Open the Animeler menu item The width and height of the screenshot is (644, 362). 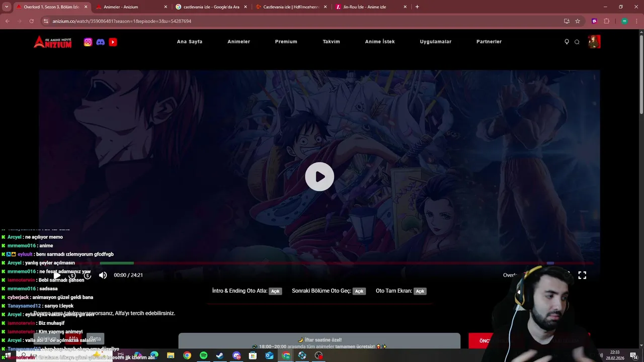click(x=238, y=42)
